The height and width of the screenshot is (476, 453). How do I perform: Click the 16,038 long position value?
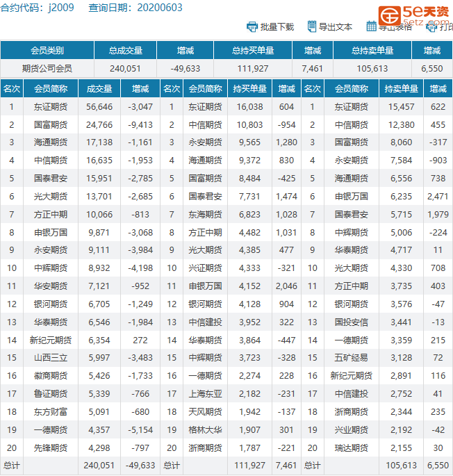249,107
